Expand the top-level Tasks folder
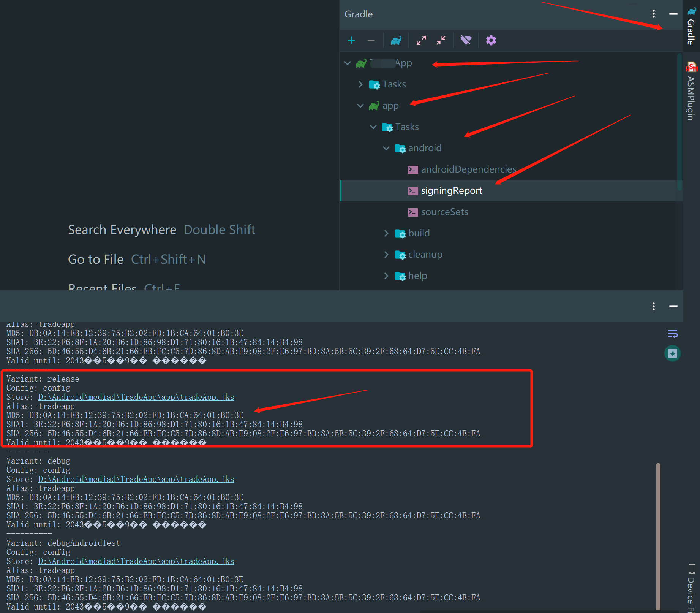Screen dimensions: 700x613 360,84
